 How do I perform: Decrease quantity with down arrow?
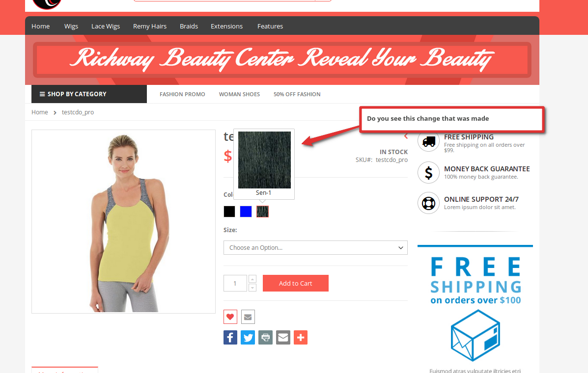[252, 288]
